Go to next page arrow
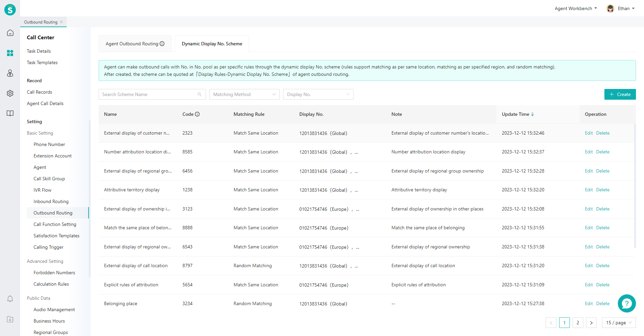Image resolution: width=644 pixels, height=336 pixels. tap(591, 323)
